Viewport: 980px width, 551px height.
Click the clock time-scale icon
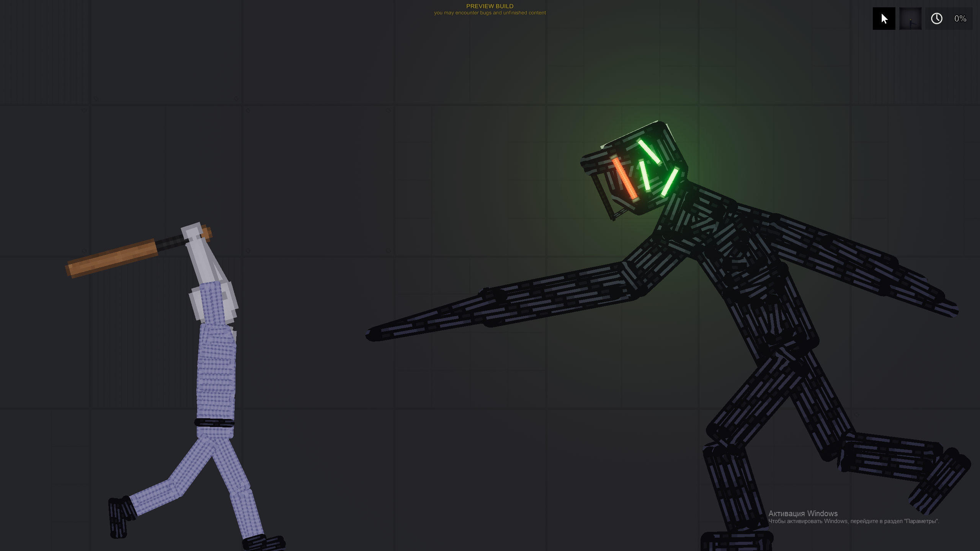point(936,18)
